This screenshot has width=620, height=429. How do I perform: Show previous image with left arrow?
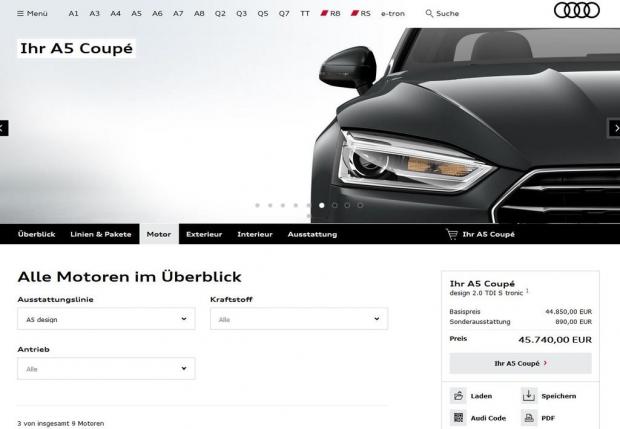click(x=5, y=128)
